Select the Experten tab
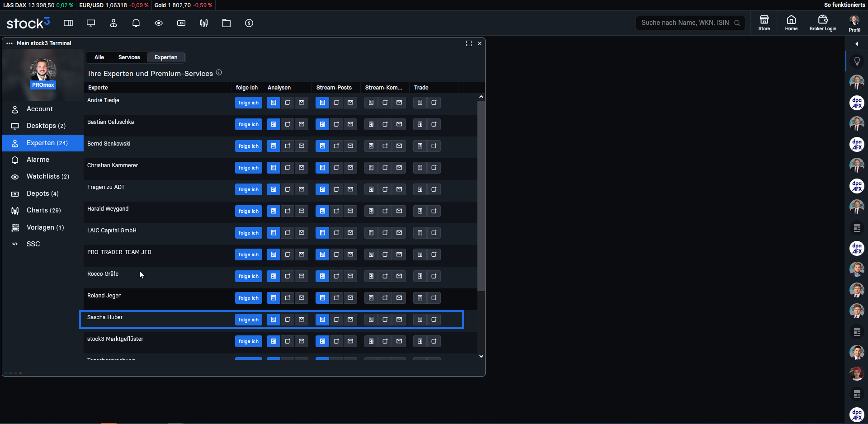Viewport: 868px width, 424px height. (x=166, y=57)
